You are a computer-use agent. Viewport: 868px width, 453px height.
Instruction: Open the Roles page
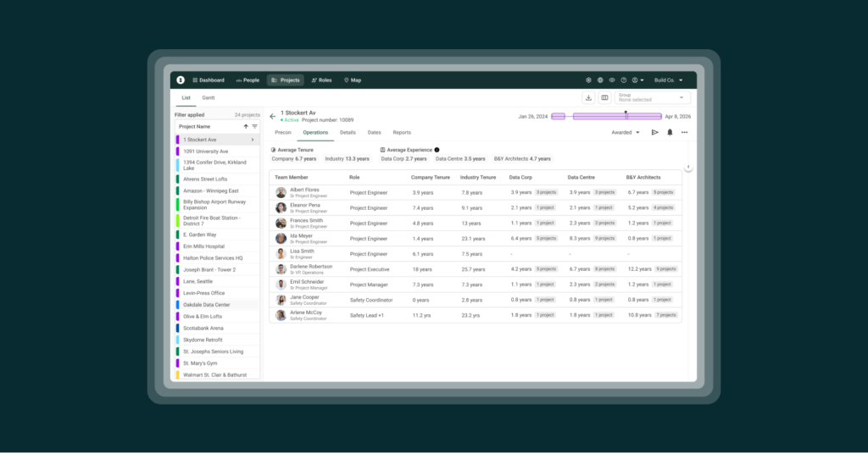click(x=321, y=80)
